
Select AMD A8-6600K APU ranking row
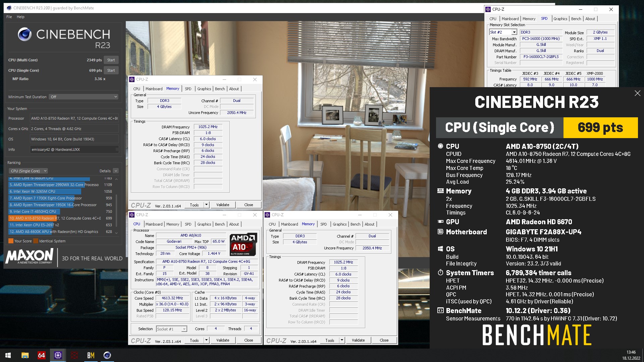(60, 232)
